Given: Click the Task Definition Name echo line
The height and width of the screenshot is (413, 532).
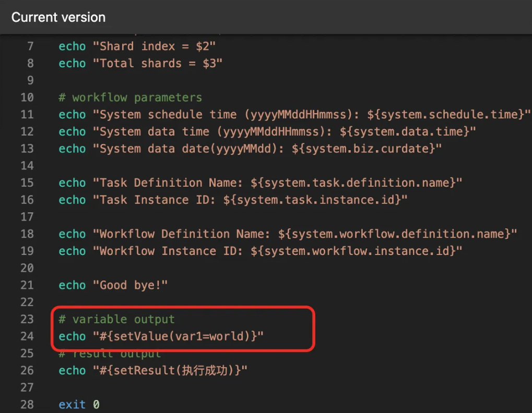Looking at the screenshot, I should [260, 183].
